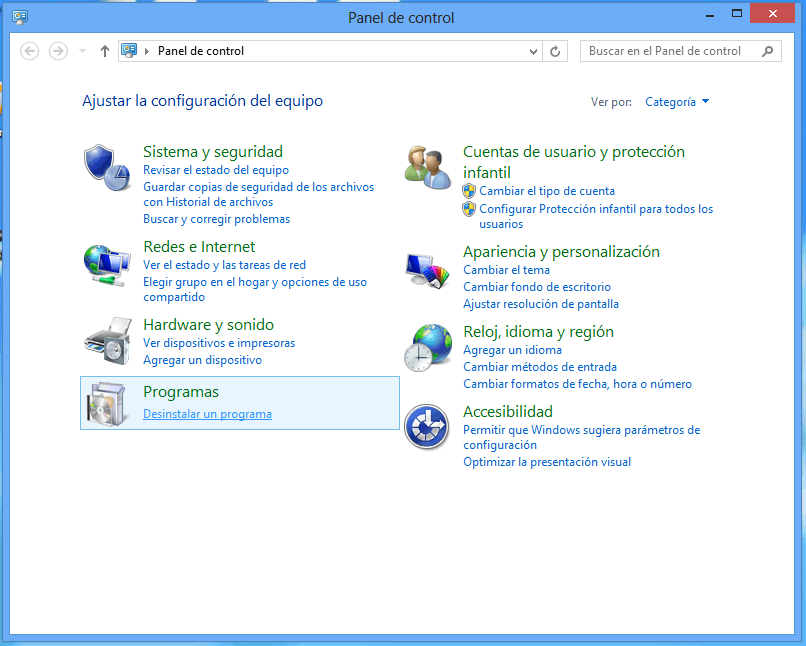Screen dimensions: 806x646
Task: Select Agregar un dispositivo
Action: click(203, 360)
